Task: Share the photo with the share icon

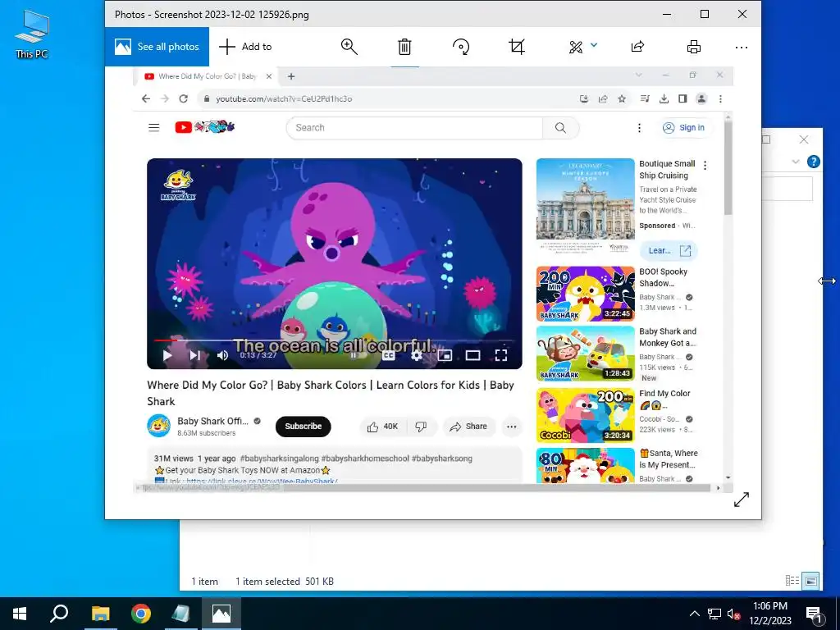Action: pos(637,47)
